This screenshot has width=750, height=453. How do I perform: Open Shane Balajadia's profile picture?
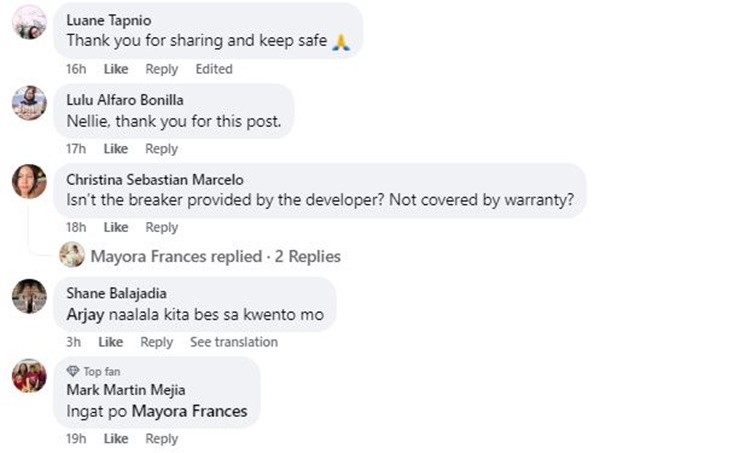[x=29, y=296]
